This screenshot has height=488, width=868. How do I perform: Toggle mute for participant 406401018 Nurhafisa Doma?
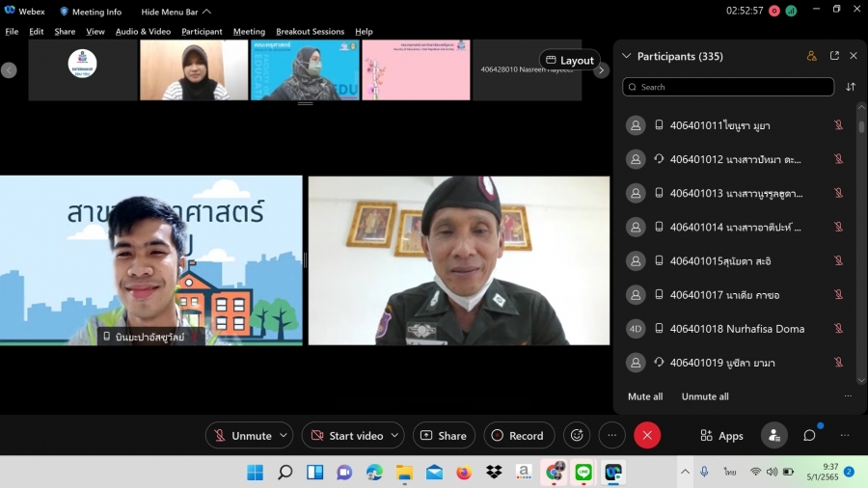[x=838, y=329]
